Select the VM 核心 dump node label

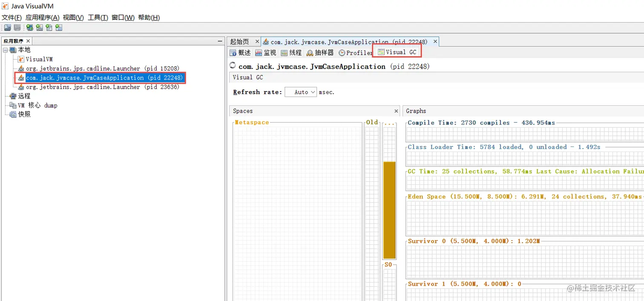(37, 105)
